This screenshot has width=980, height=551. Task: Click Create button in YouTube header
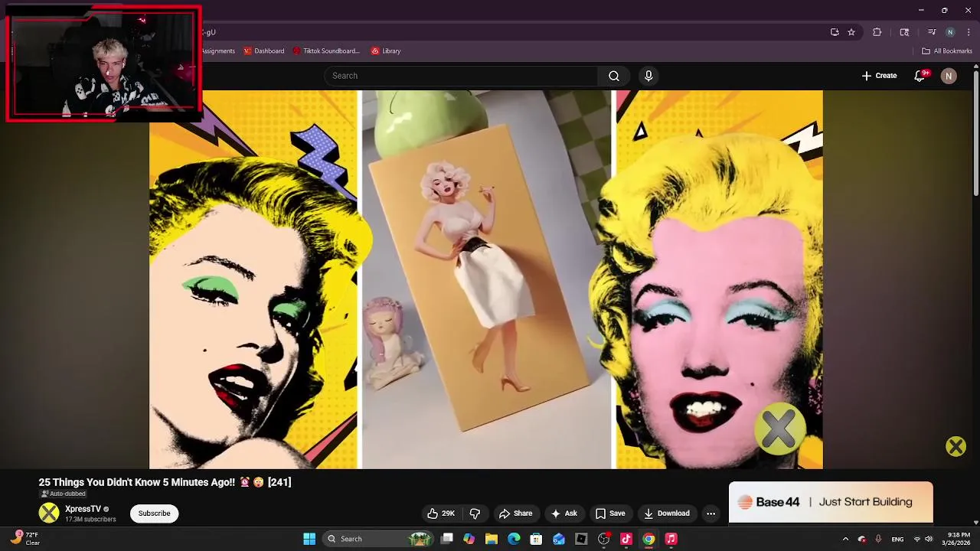(879, 76)
